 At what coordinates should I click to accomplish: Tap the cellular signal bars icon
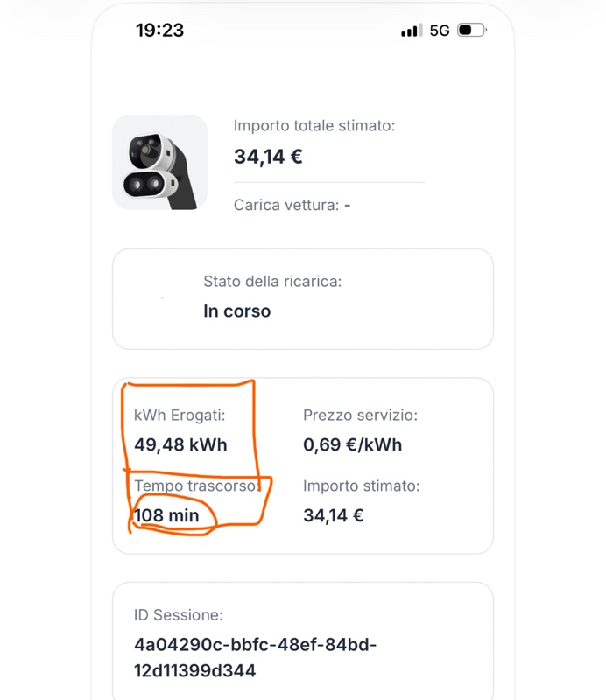coord(412,31)
